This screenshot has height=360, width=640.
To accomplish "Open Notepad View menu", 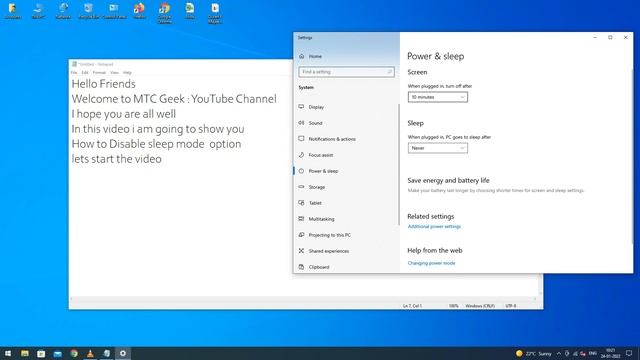I will point(114,73).
